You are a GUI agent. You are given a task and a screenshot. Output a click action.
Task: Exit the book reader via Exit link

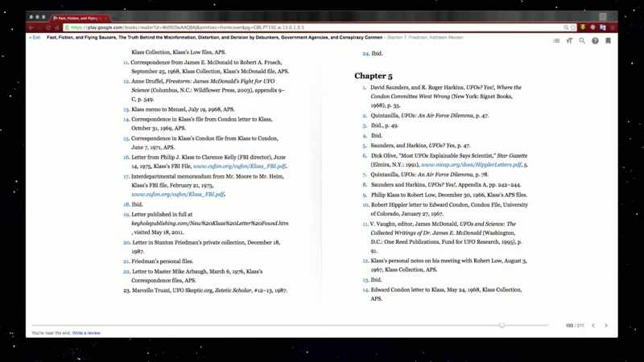(x=35, y=37)
